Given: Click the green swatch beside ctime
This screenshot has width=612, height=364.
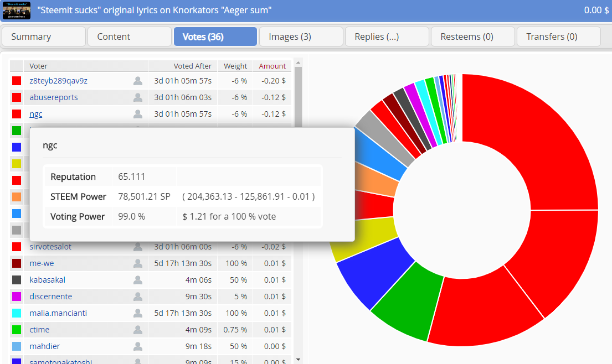Looking at the screenshot, I should (17, 330).
